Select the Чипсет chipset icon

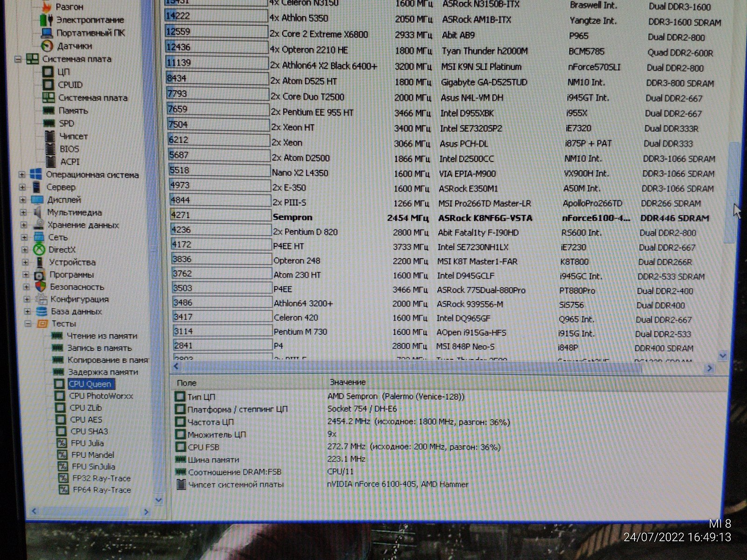[x=50, y=136]
